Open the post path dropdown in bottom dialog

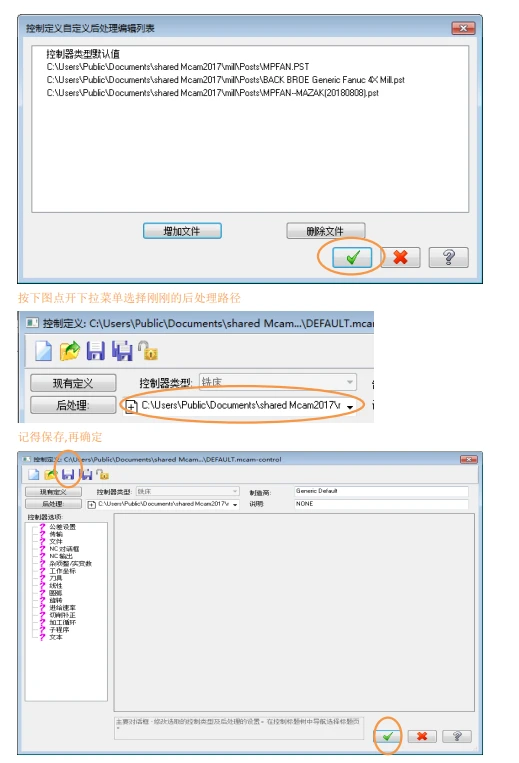235,505
